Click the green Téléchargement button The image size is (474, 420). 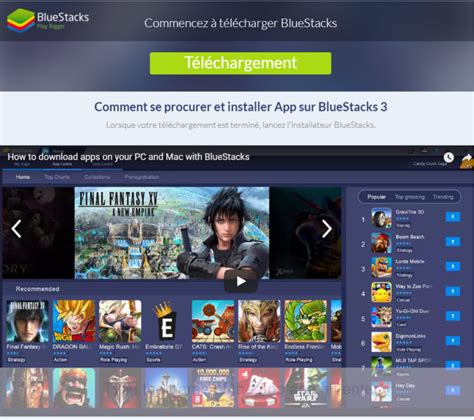click(240, 63)
